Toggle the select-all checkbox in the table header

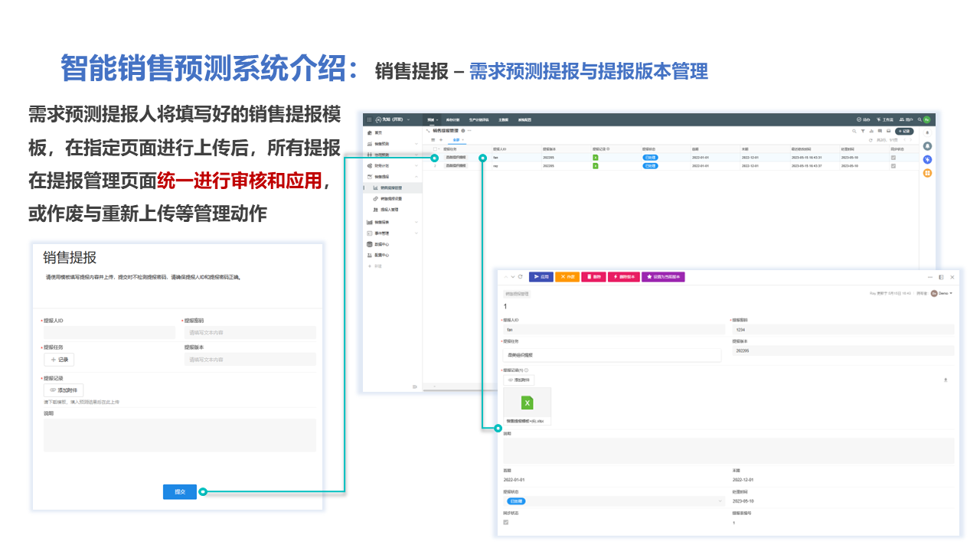pyautogui.click(x=436, y=148)
